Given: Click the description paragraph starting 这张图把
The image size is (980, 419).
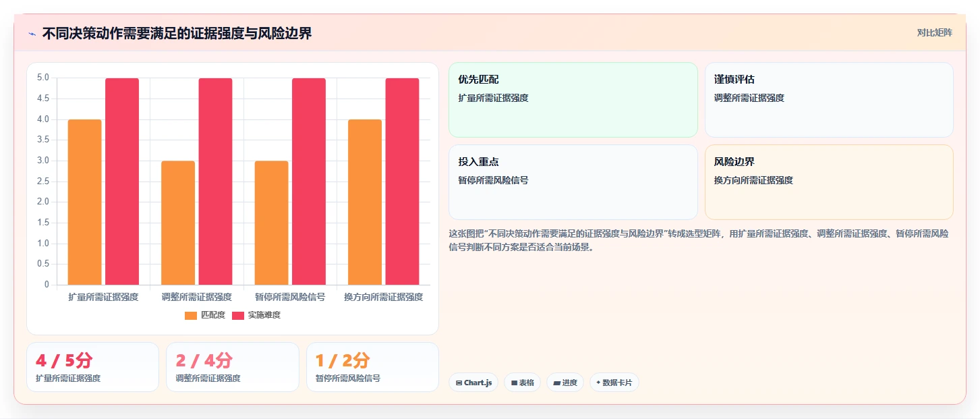Looking at the screenshot, I should 698,240.
